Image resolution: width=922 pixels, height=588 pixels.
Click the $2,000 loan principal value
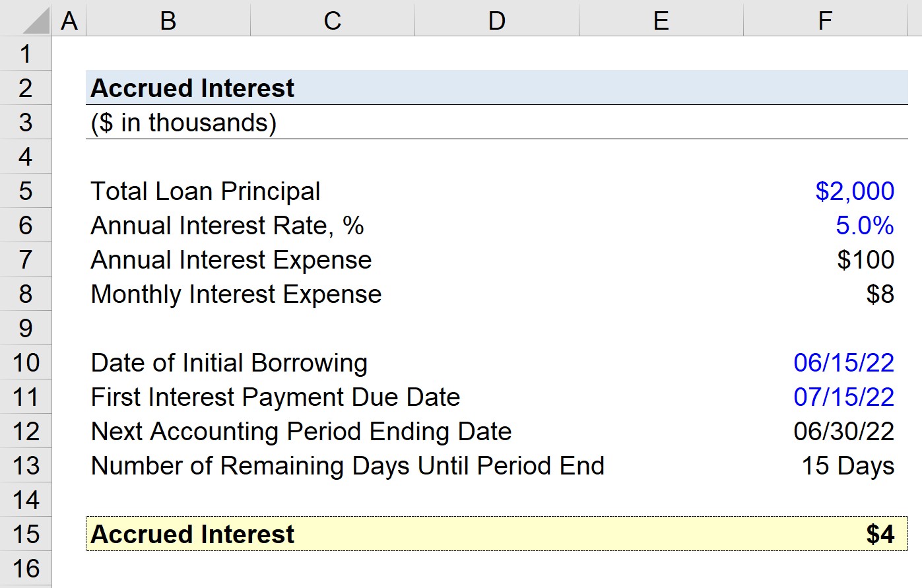854,191
